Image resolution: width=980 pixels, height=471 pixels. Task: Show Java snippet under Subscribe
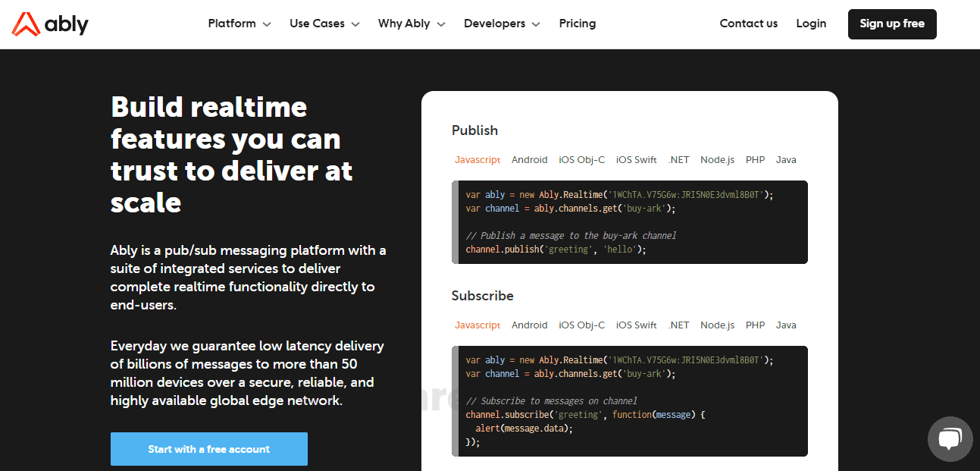pos(786,325)
